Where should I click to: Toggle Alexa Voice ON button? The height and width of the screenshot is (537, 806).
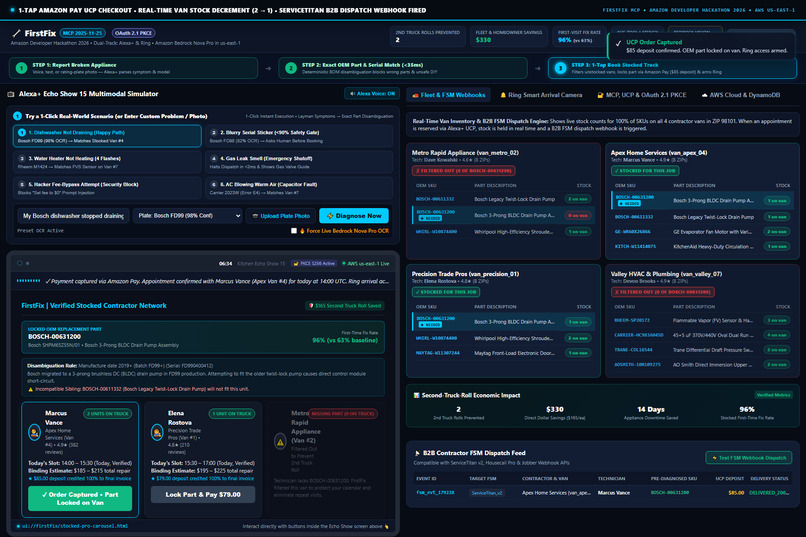(372, 94)
